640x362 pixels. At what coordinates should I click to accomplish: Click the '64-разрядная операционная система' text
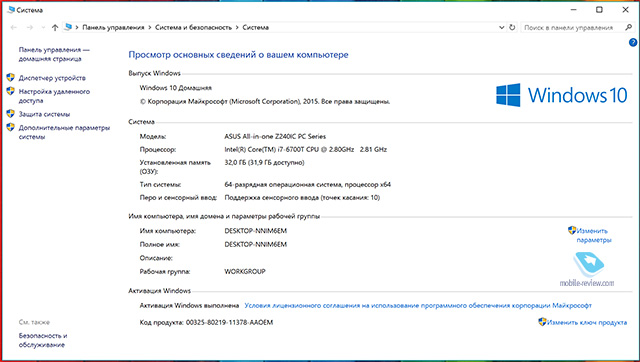point(283,184)
